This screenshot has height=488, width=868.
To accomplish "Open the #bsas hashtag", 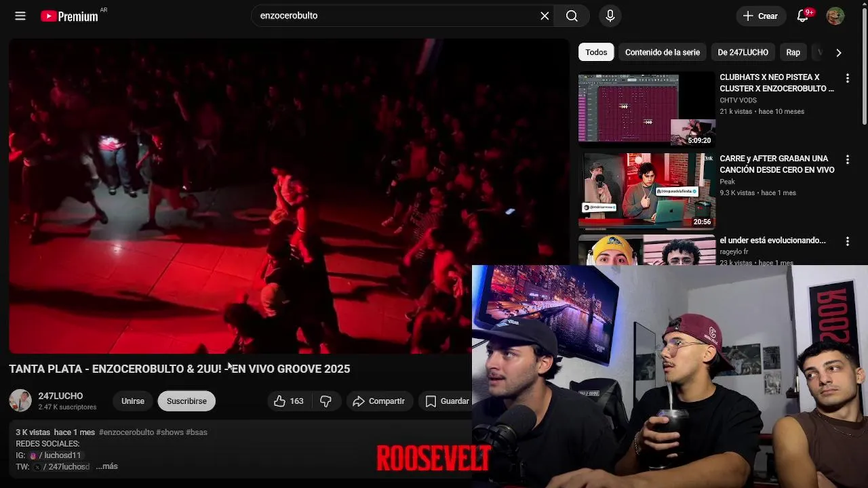I will tap(197, 432).
